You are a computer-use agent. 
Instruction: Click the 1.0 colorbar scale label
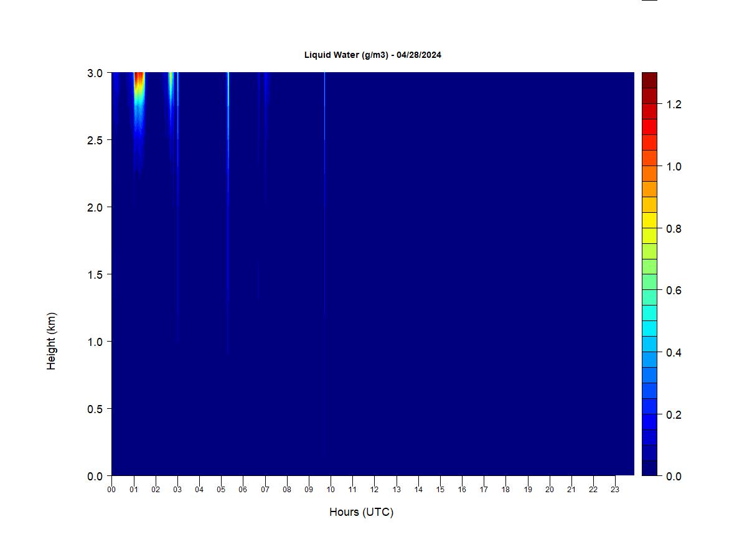(x=674, y=167)
